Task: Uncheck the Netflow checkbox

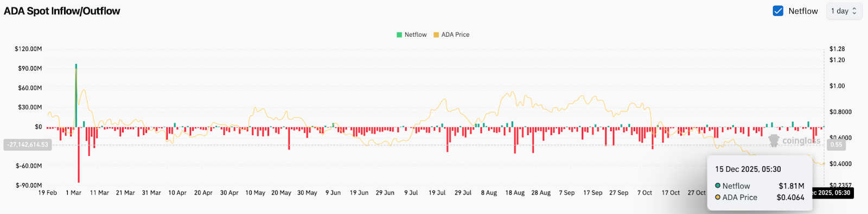Action: (x=778, y=11)
